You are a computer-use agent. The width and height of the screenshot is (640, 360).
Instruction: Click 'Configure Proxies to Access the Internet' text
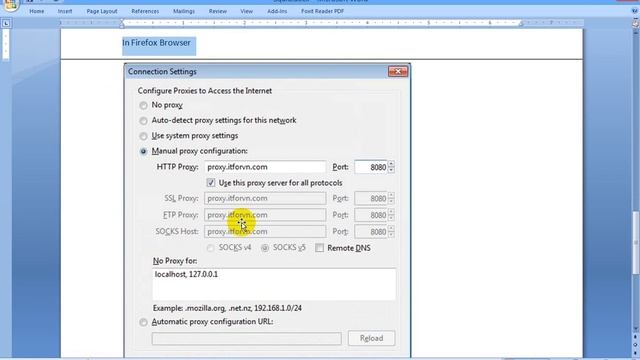coord(204,91)
